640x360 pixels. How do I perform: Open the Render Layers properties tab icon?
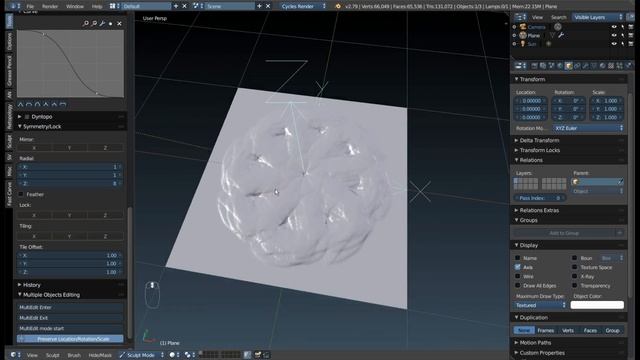542,66
